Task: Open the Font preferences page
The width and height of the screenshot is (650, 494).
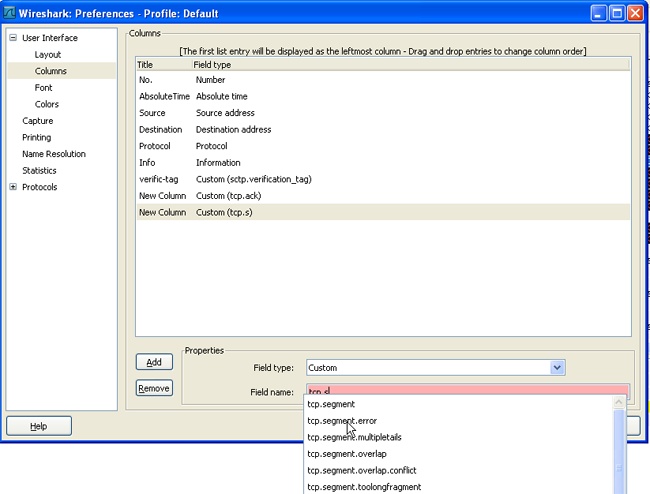Action: (x=44, y=87)
